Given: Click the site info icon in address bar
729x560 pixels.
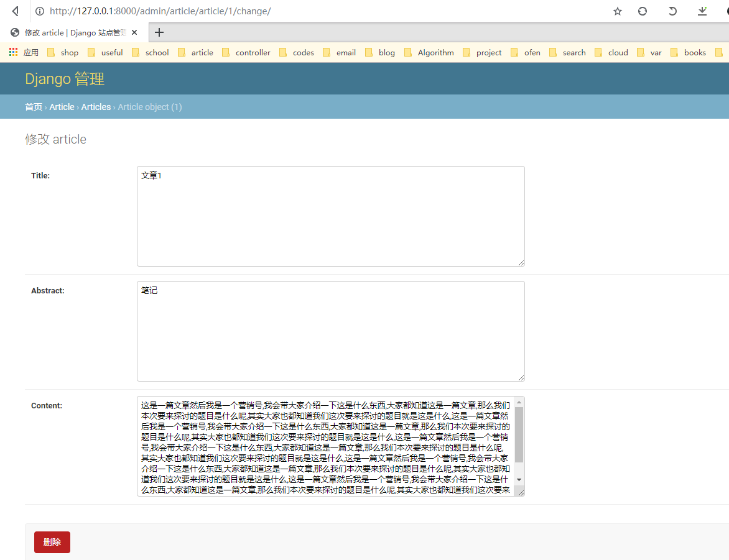Looking at the screenshot, I should [x=40, y=11].
